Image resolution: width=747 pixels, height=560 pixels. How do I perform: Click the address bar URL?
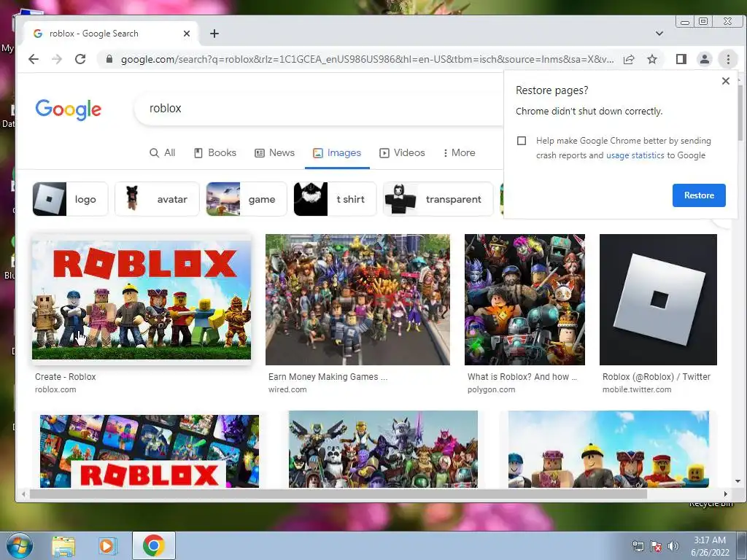tap(368, 60)
